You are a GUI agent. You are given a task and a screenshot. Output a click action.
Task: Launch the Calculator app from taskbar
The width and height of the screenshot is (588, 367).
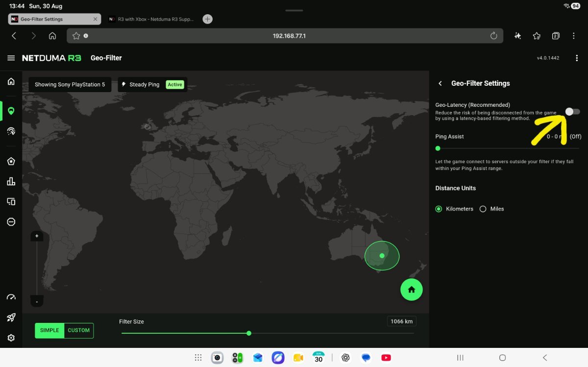[237, 358]
